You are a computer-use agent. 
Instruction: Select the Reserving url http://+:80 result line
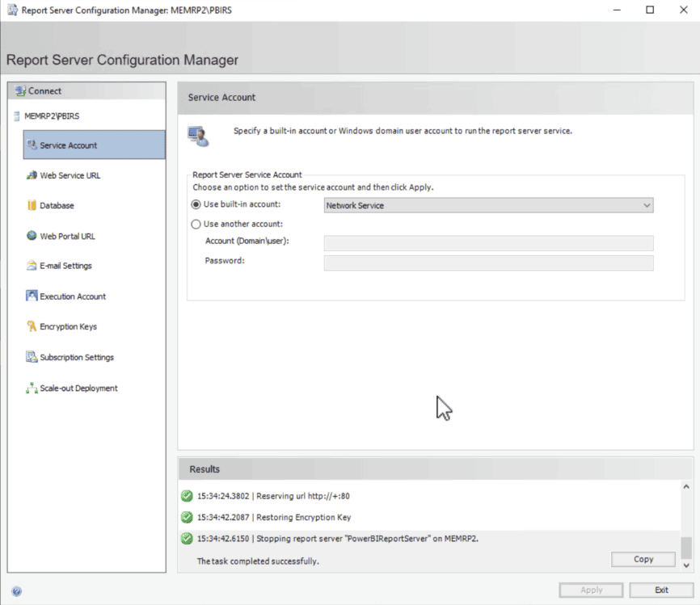coord(273,496)
